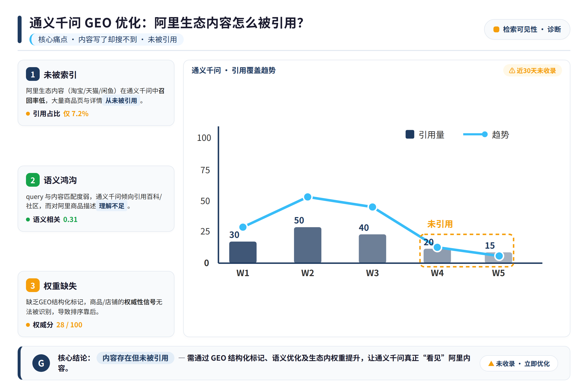Click the 语义相关 0.31 value
The image size is (588, 392).
coord(70,220)
